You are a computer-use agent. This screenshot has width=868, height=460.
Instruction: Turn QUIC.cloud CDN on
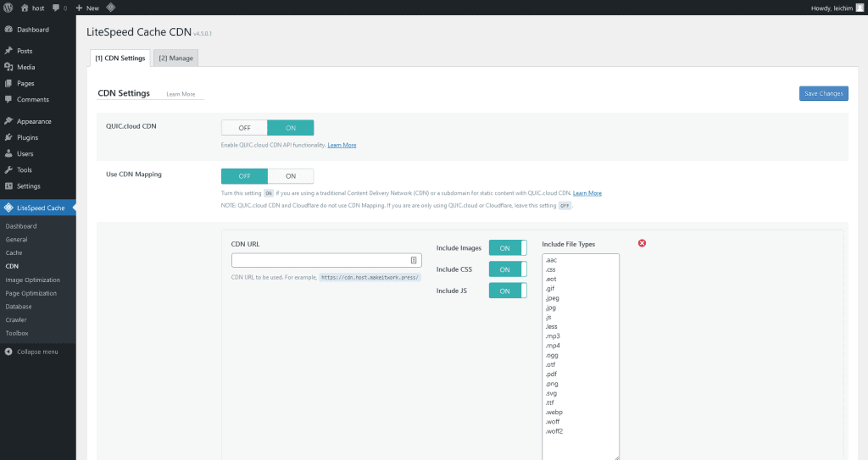291,128
